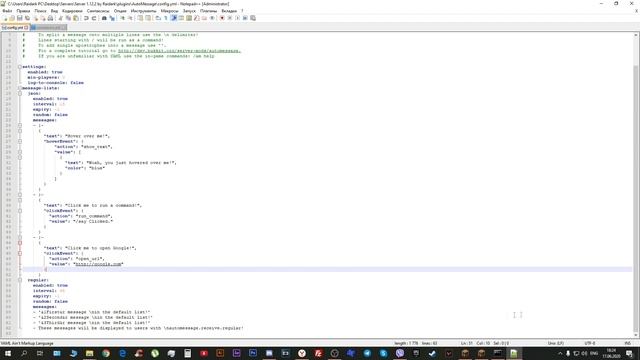Open the Файл menu
The width and height of the screenshot is (640, 360).
pyautogui.click(x=7, y=11)
